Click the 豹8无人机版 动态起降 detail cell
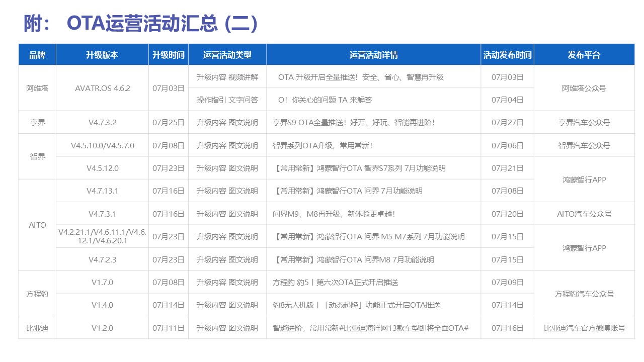Screen dimensions: 644x362 [374, 305]
